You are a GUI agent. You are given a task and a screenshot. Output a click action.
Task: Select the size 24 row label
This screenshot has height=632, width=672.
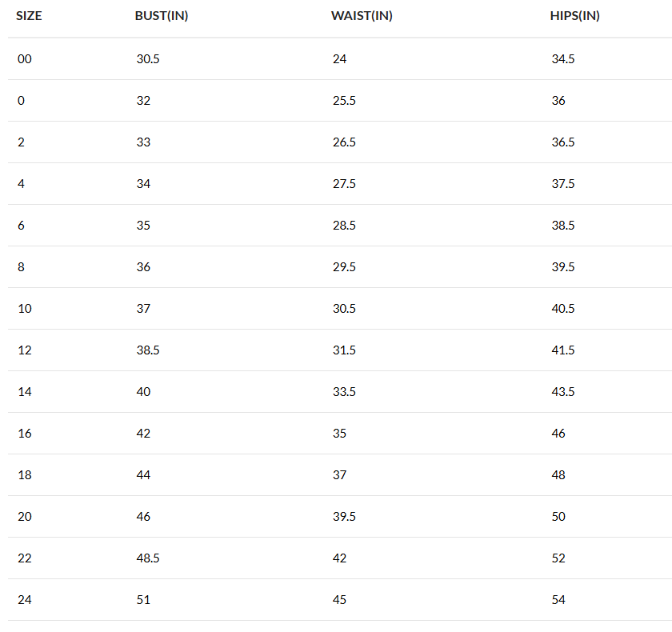(x=25, y=600)
